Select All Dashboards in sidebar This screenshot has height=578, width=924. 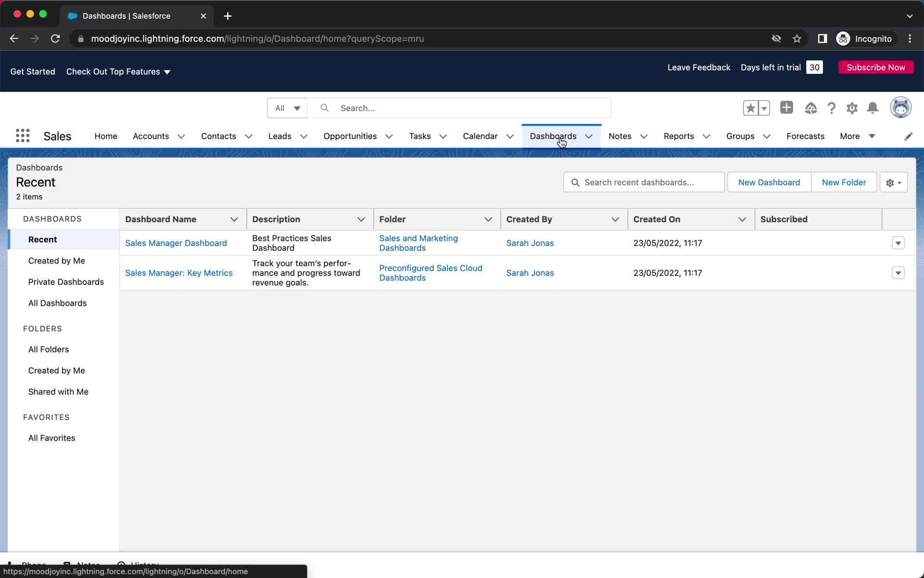pyautogui.click(x=57, y=303)
